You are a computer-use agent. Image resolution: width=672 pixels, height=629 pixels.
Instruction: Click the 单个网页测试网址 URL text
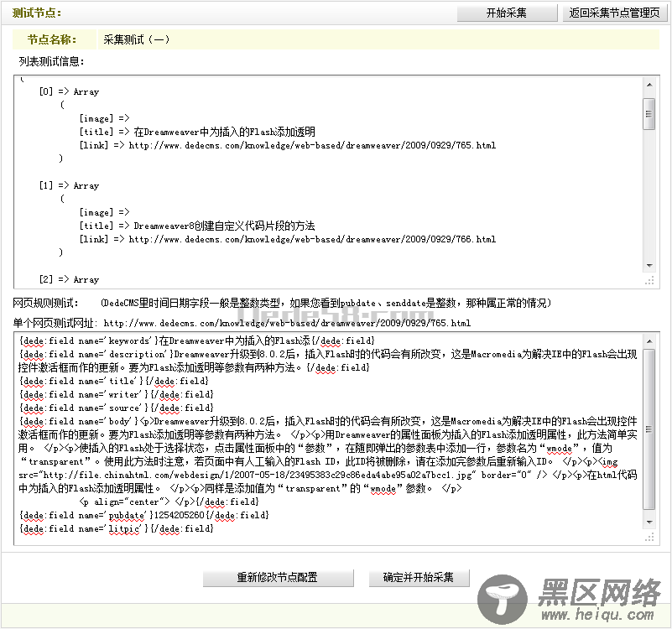[x=287, y=323]
